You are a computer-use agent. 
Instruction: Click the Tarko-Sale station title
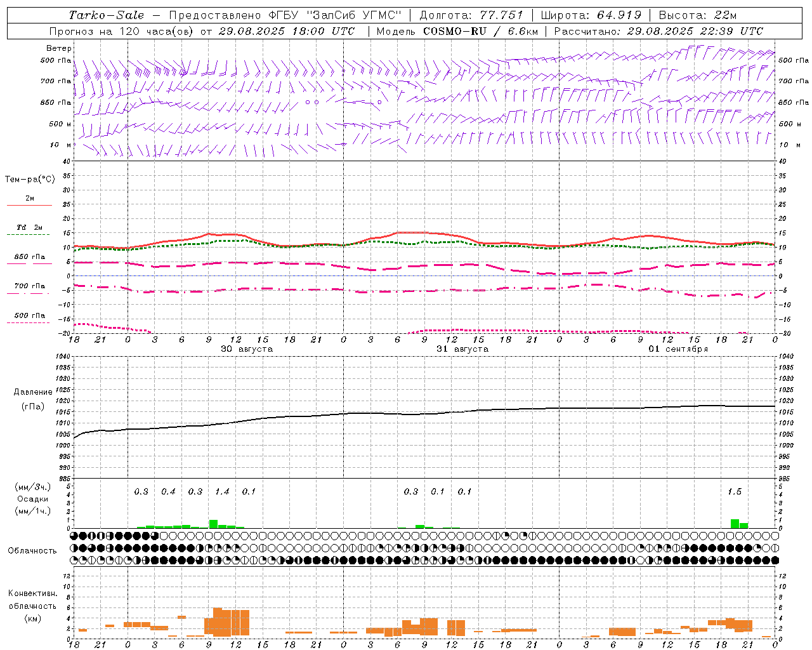107,15
